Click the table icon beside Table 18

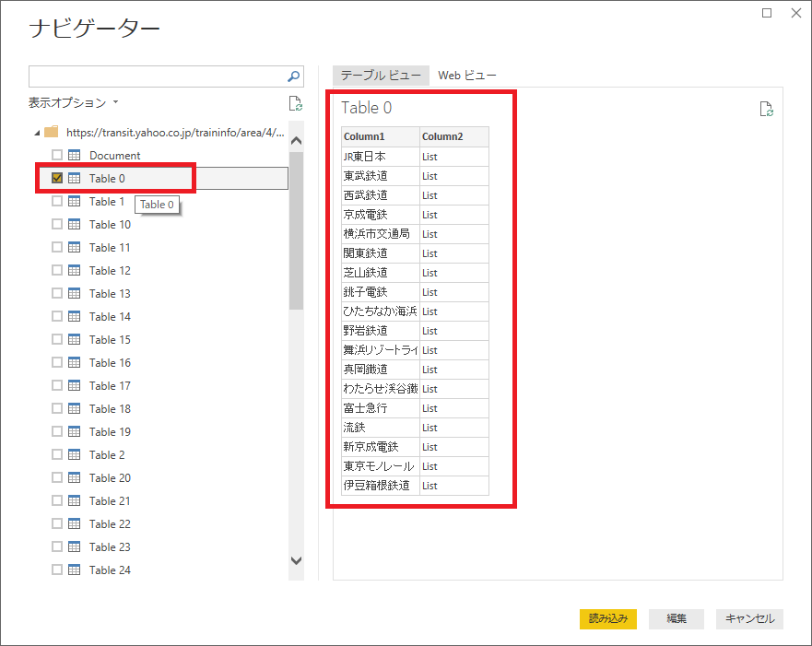(x=75, y=408)
